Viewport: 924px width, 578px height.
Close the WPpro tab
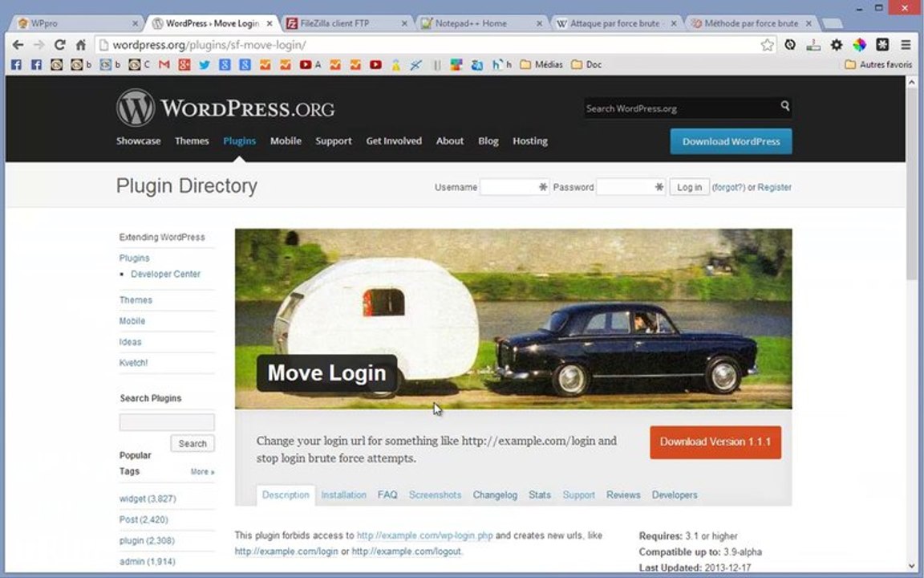(135, 23)
